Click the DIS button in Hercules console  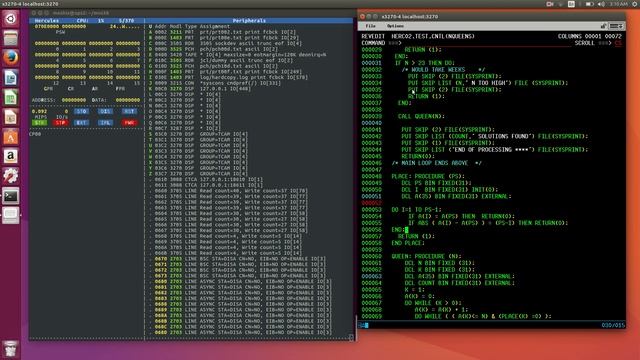(x=105, y=111)
